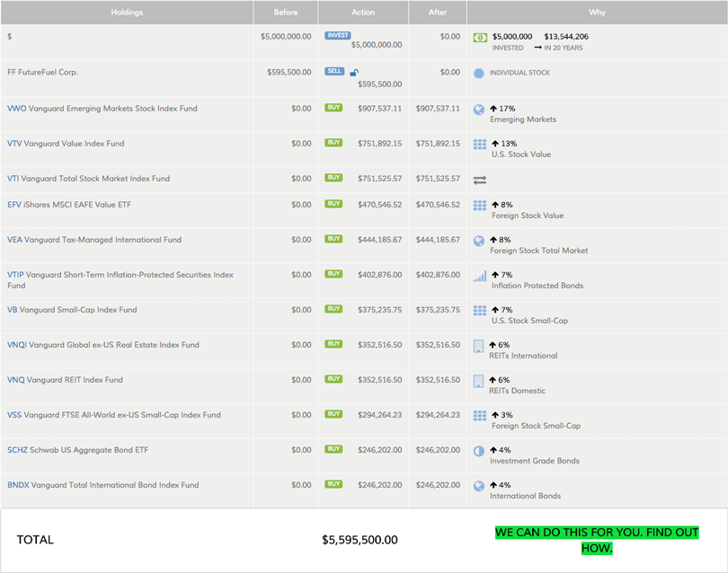Open the BNDX ticker link
The height and width of the screenshot is (573, 728).
(x=18, y=485)
